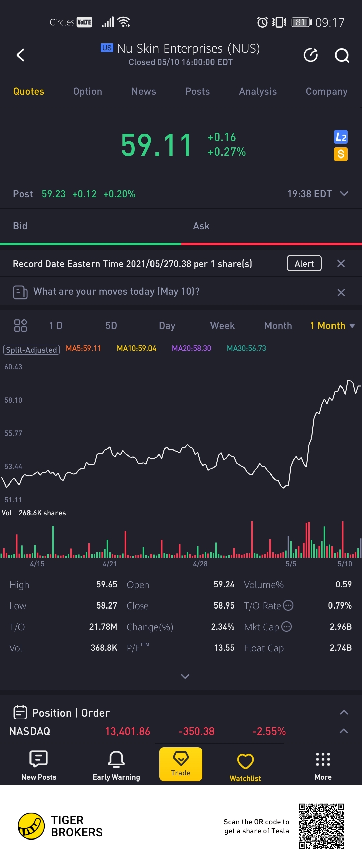
Task: Tap the Nu Skin Enterprises (NUS) title
Action: point(188,48)
